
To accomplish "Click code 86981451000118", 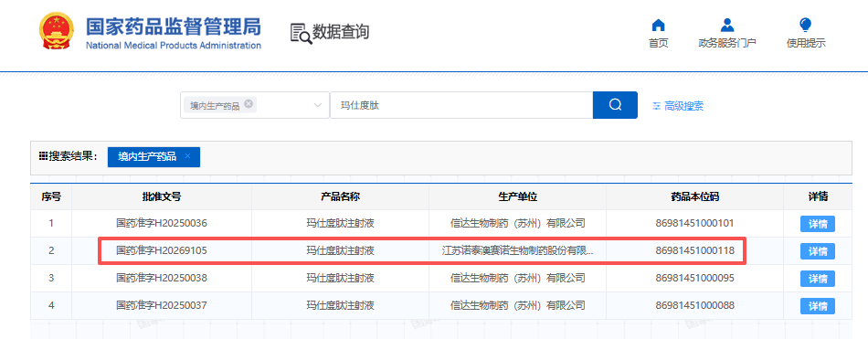I will click(x=694, y=251).
